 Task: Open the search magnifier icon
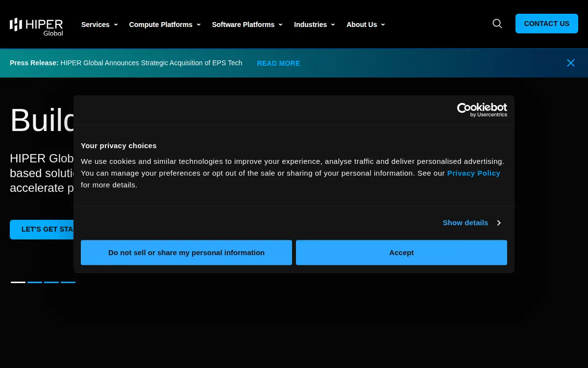tap(497, 24)
